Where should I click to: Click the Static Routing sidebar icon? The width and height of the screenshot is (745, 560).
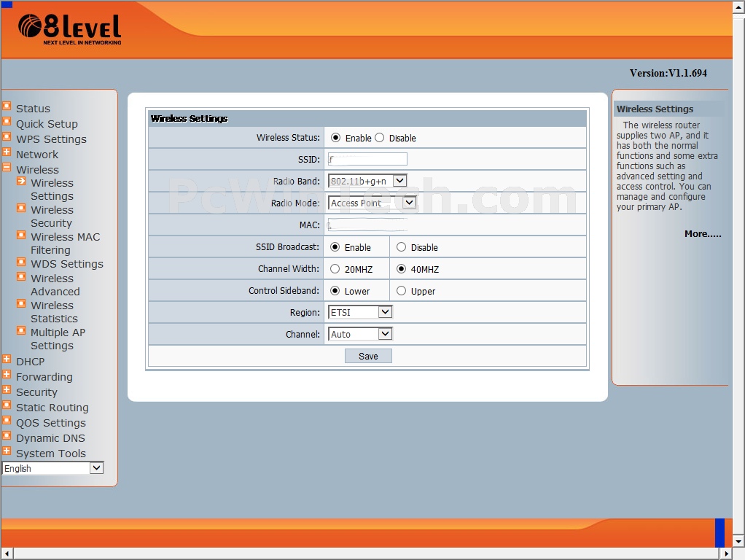pyautogui.click(x=7, y=405)
